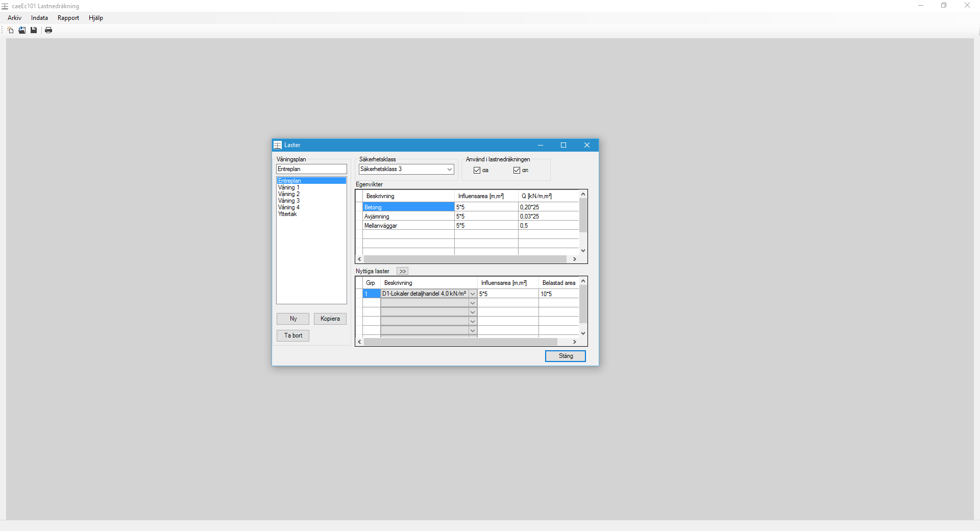The image size is (980, 531).
Task: Toggle the αa checkbox
Action: [x=477, y=171]
